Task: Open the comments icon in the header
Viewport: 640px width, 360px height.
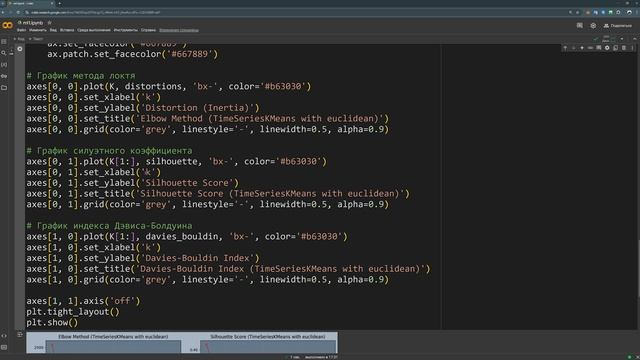Action: click(x=580, y=26)
